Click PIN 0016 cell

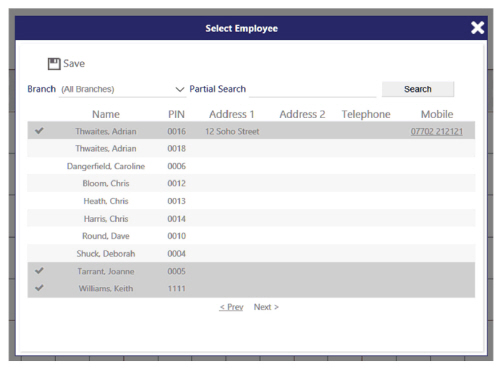click(x=177, y=131)
